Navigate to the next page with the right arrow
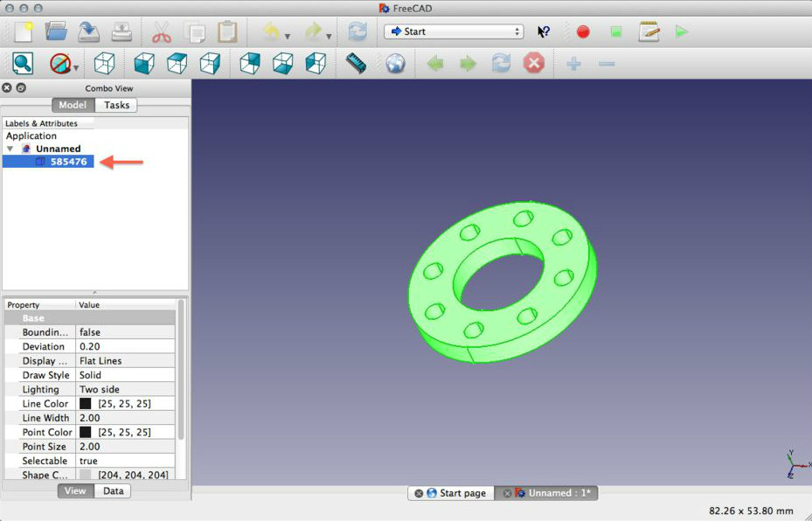Screen dimensions: 812x521 (468, 64)
